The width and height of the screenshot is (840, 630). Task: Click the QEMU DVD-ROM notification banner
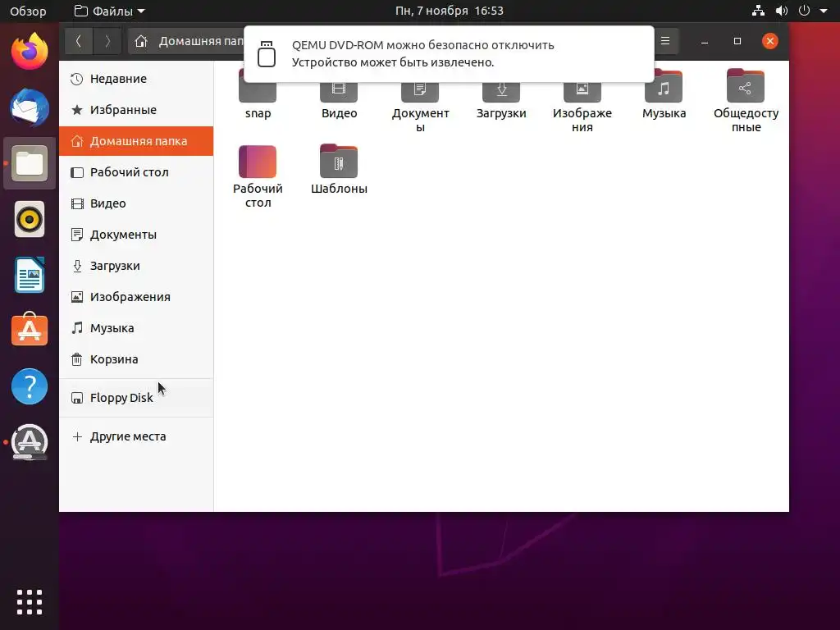[449, 53]
